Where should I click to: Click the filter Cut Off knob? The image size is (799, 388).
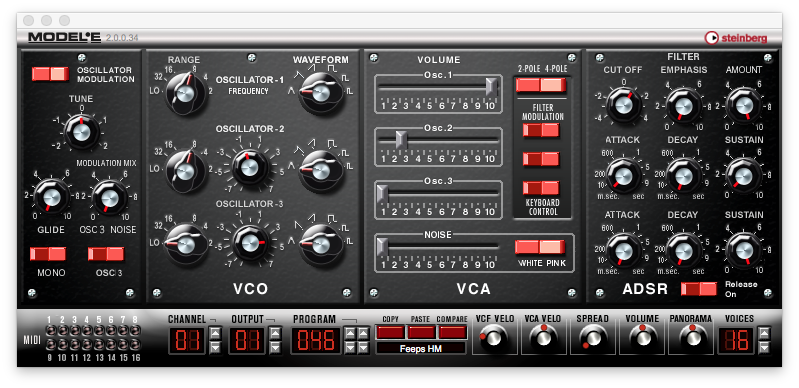tap(623, 105)
